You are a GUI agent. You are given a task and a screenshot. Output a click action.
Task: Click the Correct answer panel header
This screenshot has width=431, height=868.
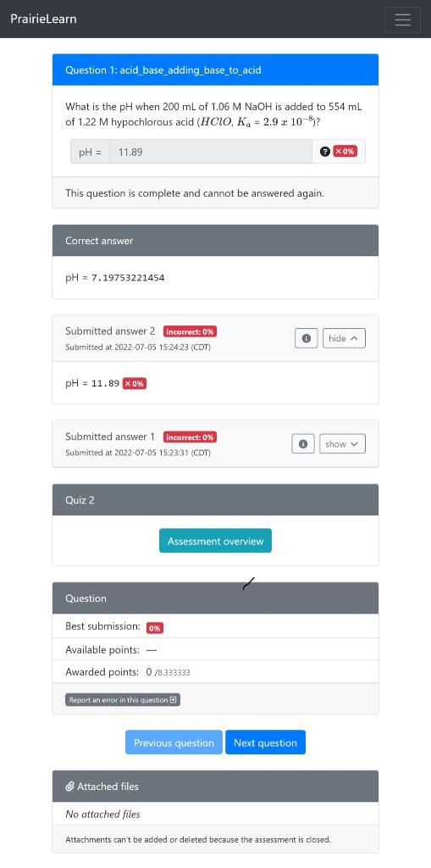215,241
